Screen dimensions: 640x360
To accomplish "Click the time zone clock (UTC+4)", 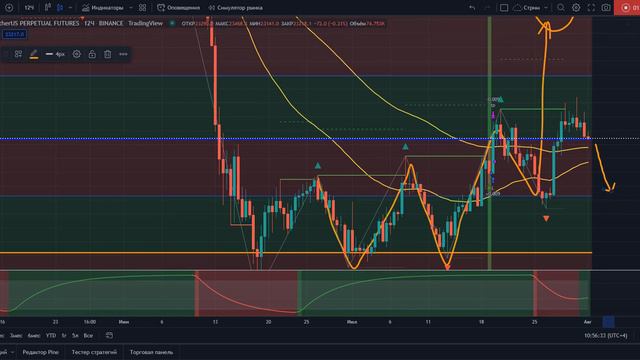I will coord(605,336).
